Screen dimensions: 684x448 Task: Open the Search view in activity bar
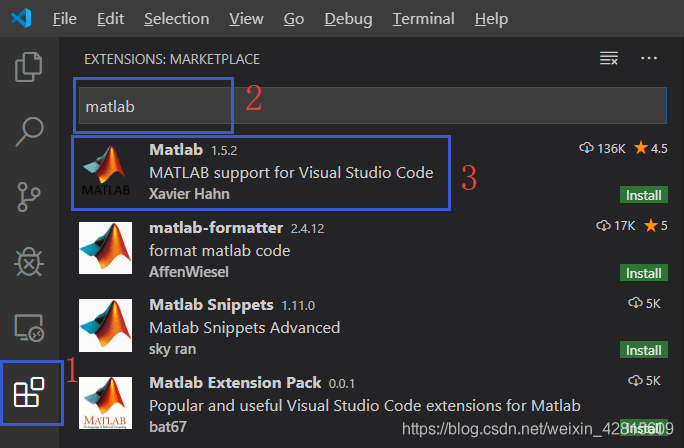[x=29, y=131]
